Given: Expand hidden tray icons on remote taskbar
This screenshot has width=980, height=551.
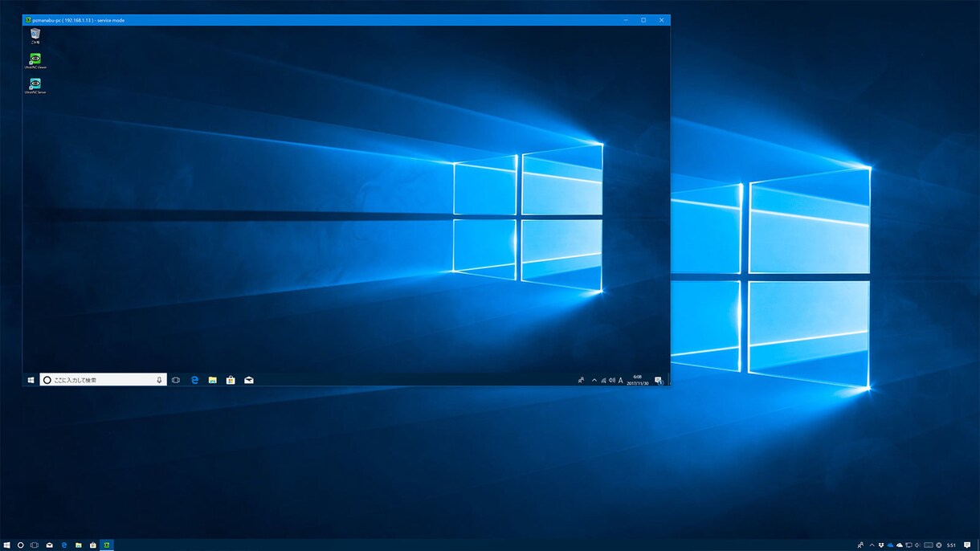Looking at the screenshot, I should point(594,380).
